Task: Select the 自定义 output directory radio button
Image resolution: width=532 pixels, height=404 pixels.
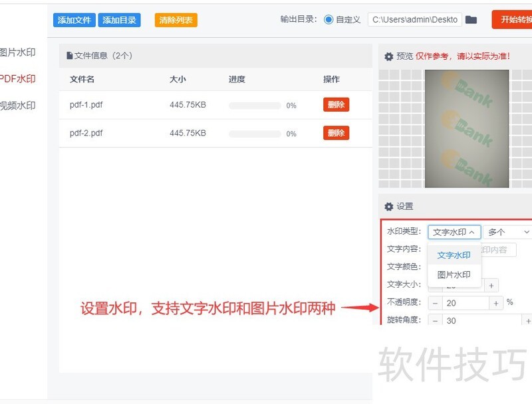Action: pyautogui.click(x=329, y=19)
